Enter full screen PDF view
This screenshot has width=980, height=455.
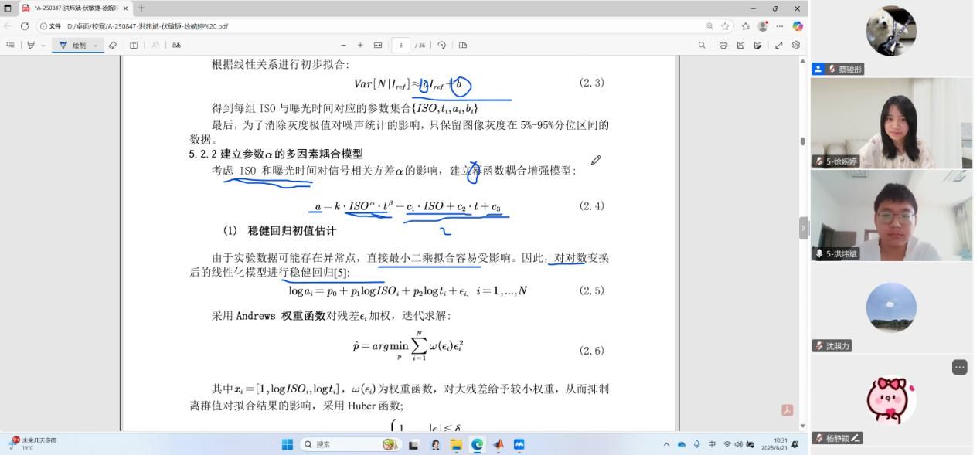coord(779,46)
